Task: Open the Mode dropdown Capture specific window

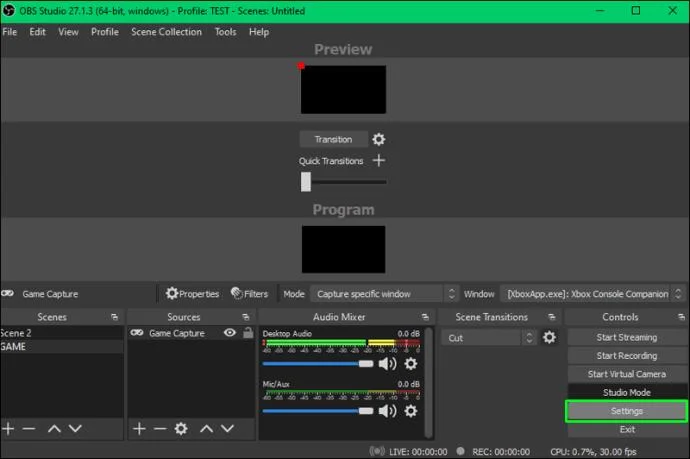Action: (x=384, y=294)
